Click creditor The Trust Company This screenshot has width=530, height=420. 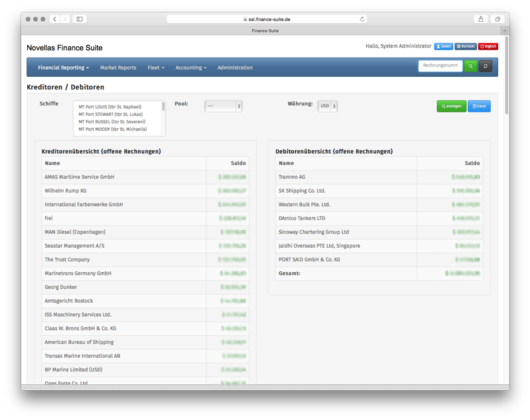tap(68, 260)
